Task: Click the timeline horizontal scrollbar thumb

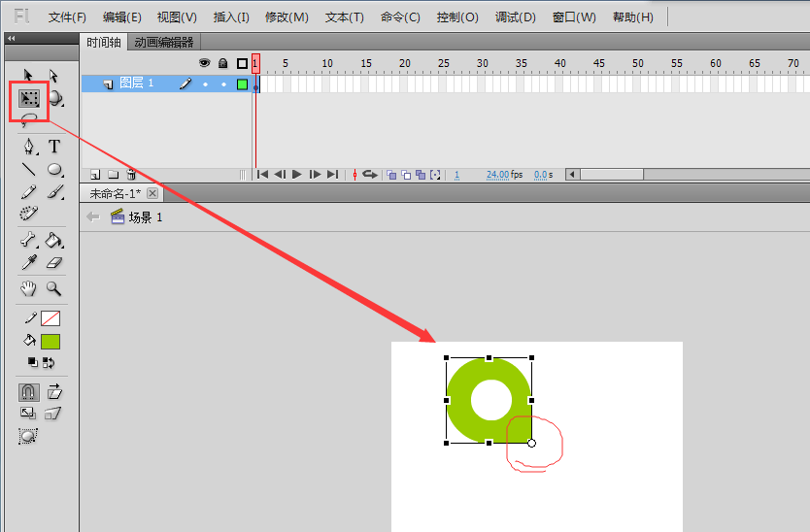Action: click(x=612, y=175)
